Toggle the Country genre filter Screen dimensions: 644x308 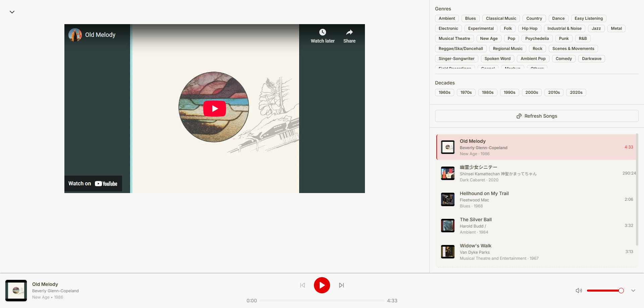[x=534, y=18]
